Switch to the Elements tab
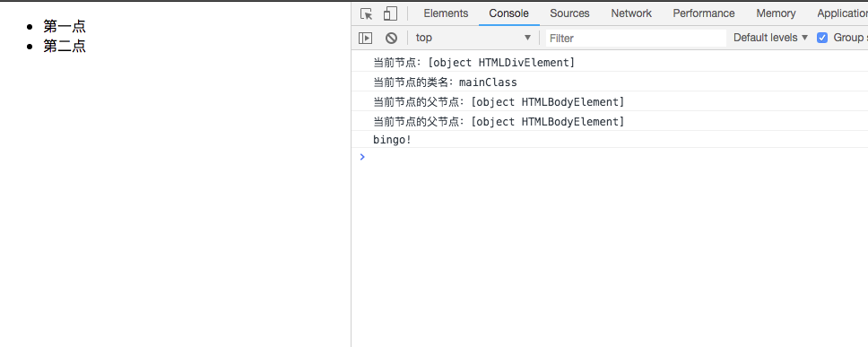The height and width of the screenshot is (347, 868). tap(446, 13)
